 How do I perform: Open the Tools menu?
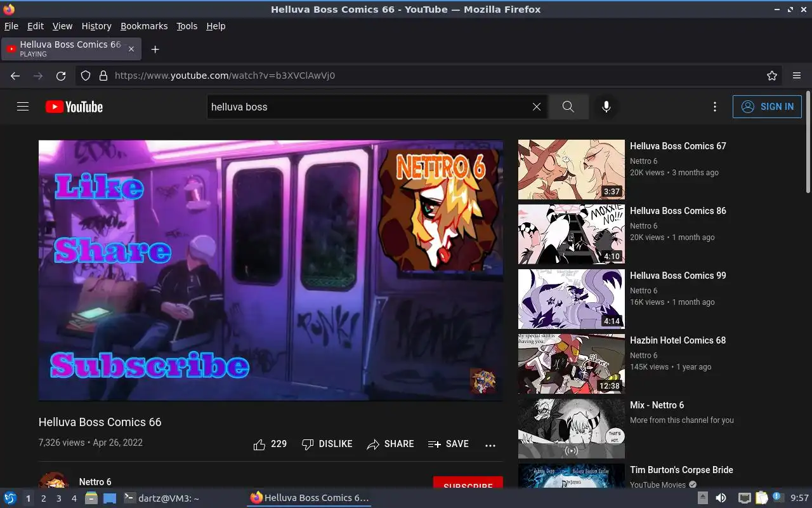187,26
